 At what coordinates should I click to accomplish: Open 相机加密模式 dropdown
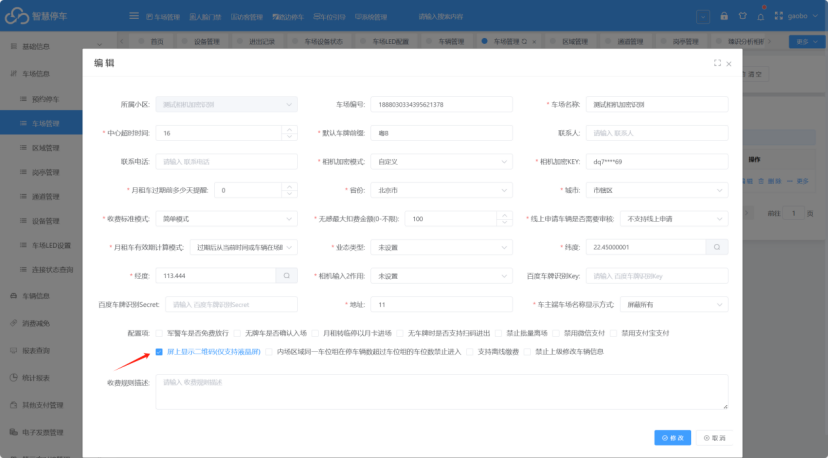click(x=441, y=161)
